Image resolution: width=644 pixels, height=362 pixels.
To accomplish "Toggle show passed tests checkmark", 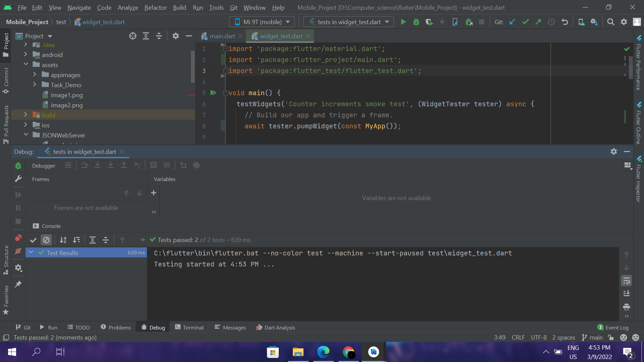I will [33, 240].
